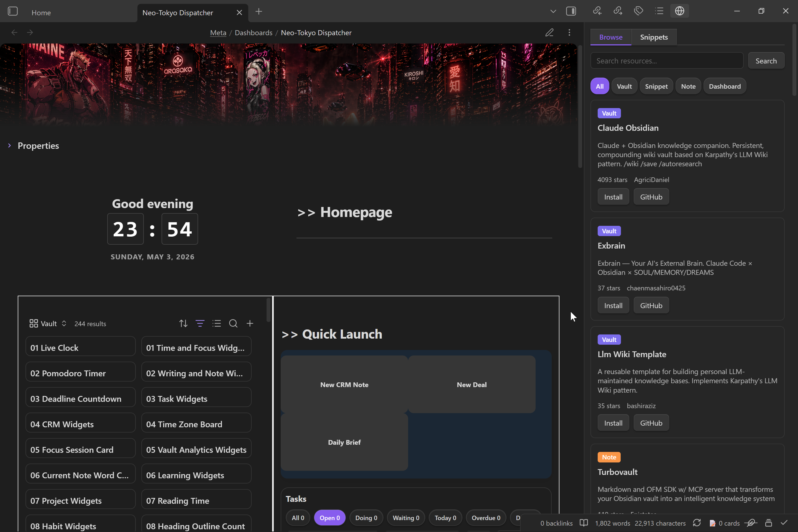Open properties list icon in Vault base
Image resolution: width=798 pixels, height=532 pixels.
216,323
